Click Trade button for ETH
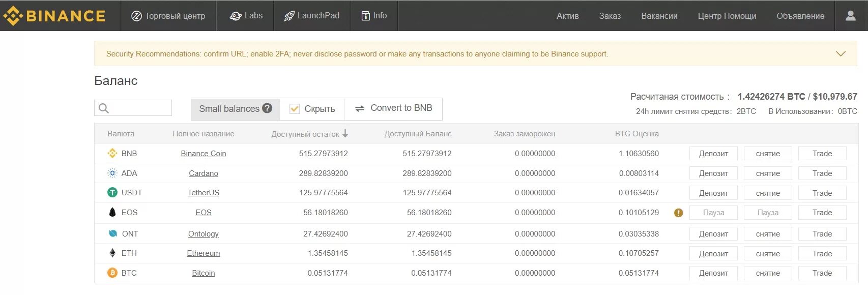Screen dimensions: 868x295 coord(822,254)
